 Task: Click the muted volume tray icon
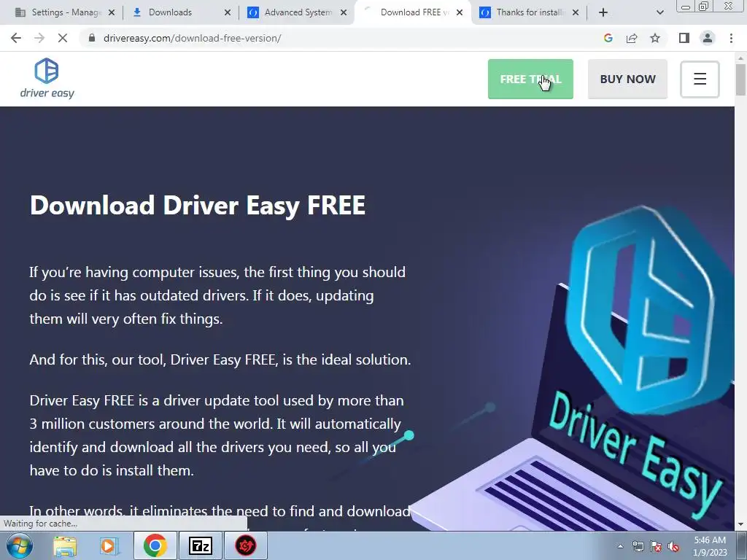click(x=673, y=547)
